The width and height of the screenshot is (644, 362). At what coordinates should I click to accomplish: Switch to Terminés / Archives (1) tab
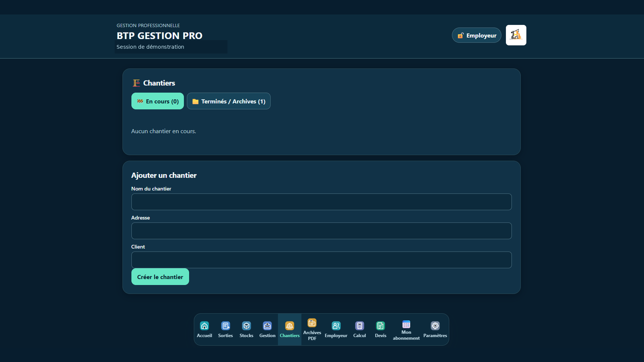(229, 101)
